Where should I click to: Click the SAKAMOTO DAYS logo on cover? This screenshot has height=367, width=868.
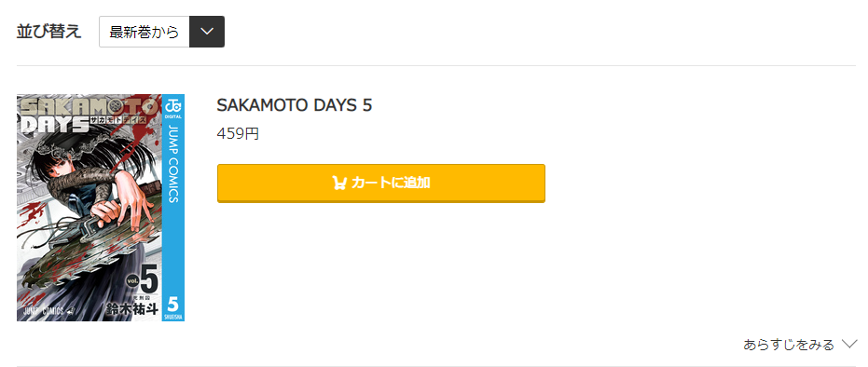(x=89, y=115)
